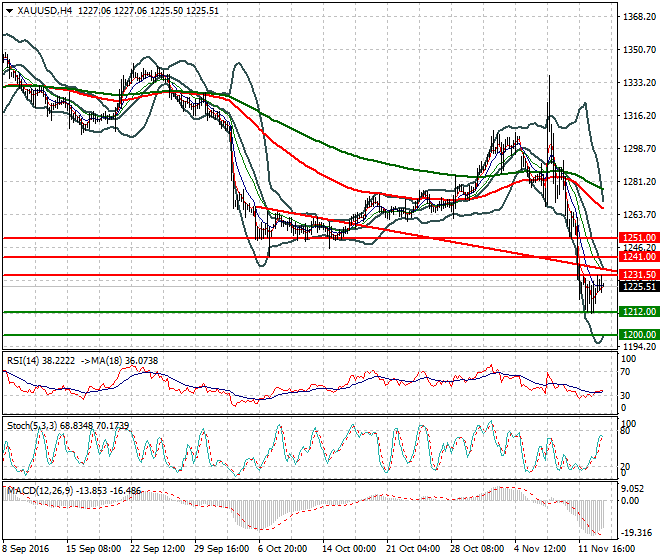Select the 1231.50 red price level label

point(639,275)
